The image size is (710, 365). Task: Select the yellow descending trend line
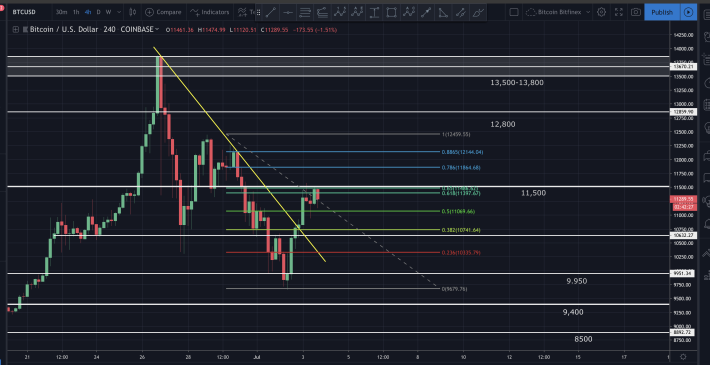(x=240, y=155)
